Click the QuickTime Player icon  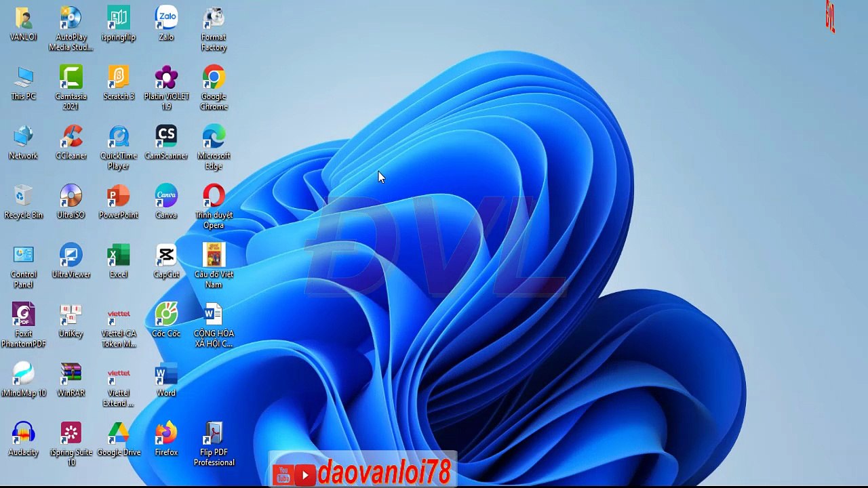click(119, 138)
